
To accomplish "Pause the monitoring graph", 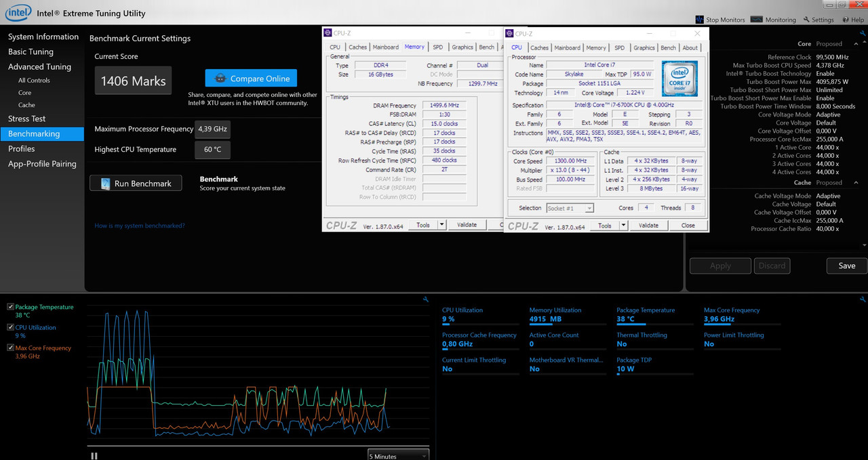I will (x=94, y=456).
